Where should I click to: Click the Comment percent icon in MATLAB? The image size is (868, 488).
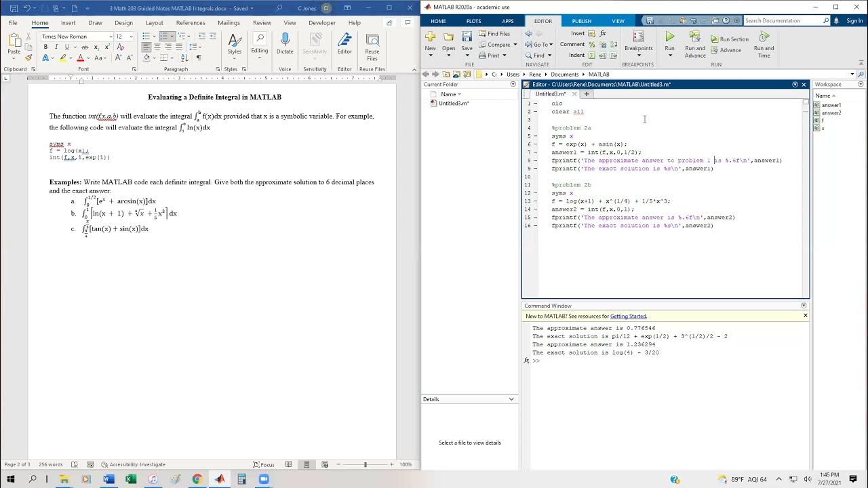click(592, 45)
